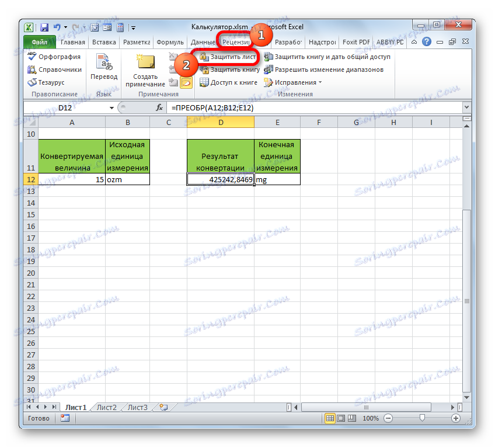Open the Разметка страницы tab

click(x=137, y=42)
